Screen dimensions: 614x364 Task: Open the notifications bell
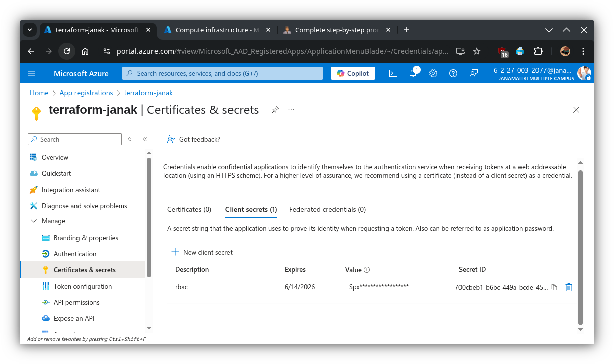click(x=413, y=73)
